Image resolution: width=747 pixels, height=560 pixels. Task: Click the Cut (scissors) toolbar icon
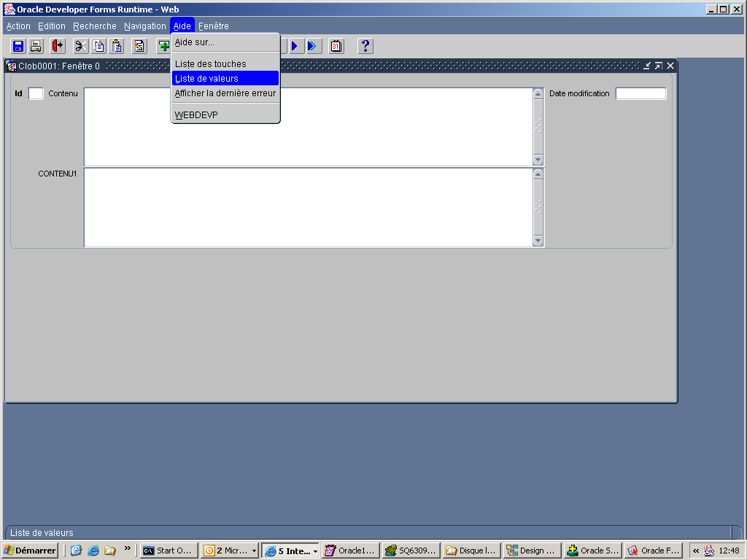81,46
